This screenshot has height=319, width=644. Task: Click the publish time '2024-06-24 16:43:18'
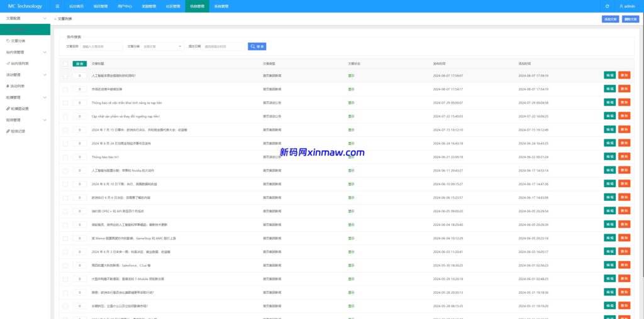coord(448,144)
